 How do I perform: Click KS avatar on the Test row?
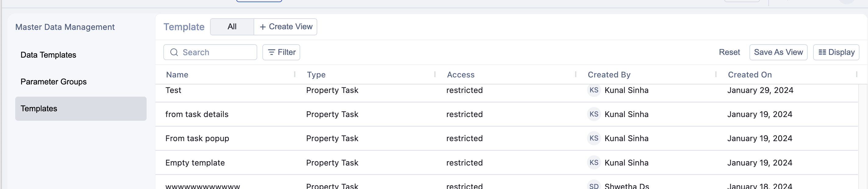tap(594, 90)
